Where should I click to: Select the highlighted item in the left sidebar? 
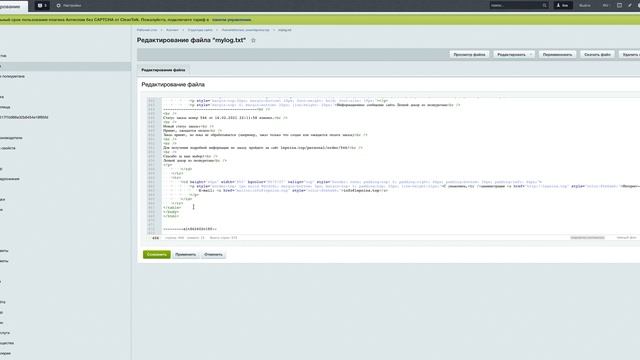[65, 66]
